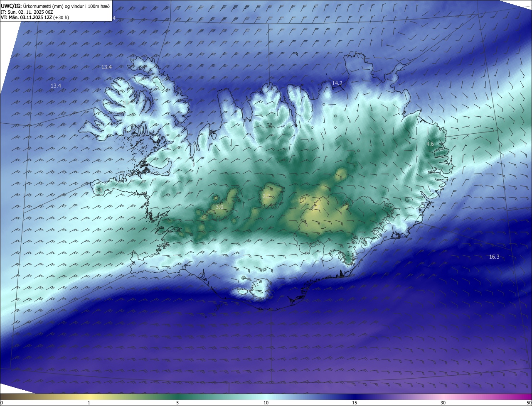Viewport: 532px width, 406px height.
Task: Pick the pink colorbar segment at value 30
Action: tap(443, 396)
